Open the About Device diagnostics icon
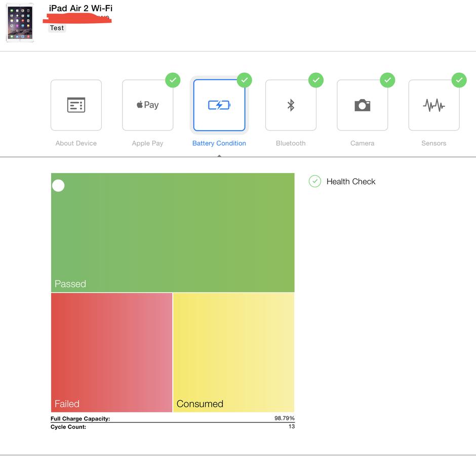Screen dimensions: 476x464 pos(76,105)
